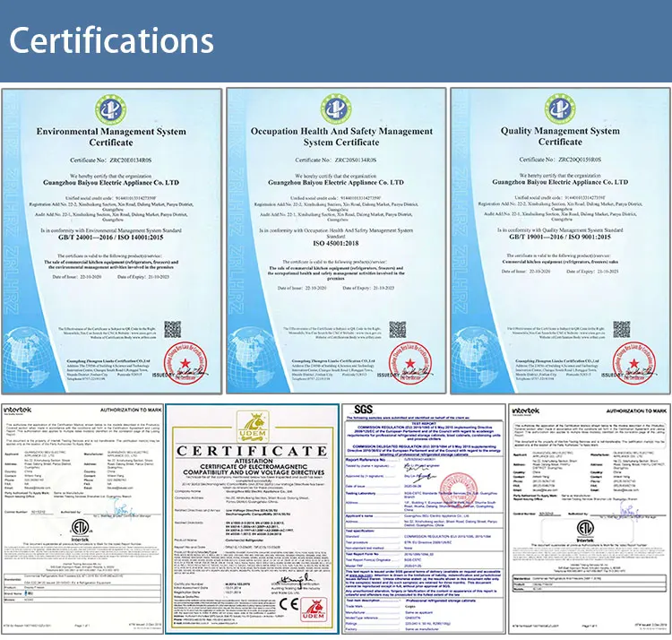The width and height of the screenshot is (672, 640).
Task: Click "AUTHORIZATION TO MARK" on the bottom-right document
Action: (636, 411)
